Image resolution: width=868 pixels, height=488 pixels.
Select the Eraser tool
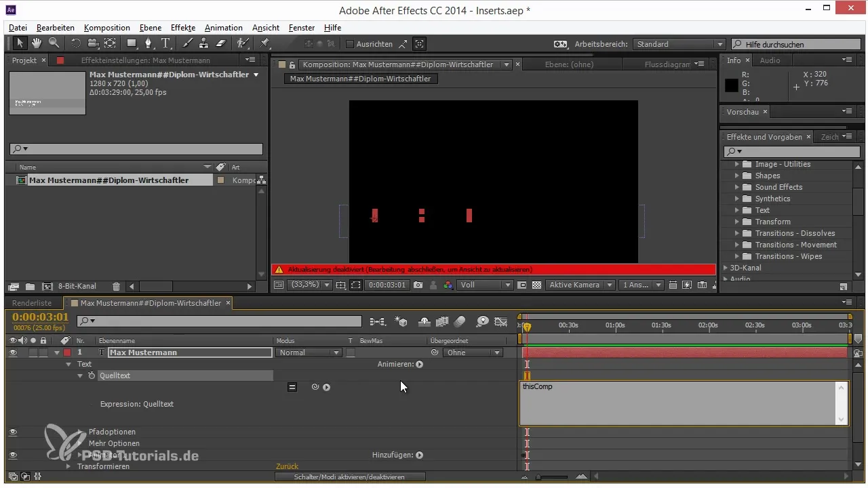click(x=220, y=43)
